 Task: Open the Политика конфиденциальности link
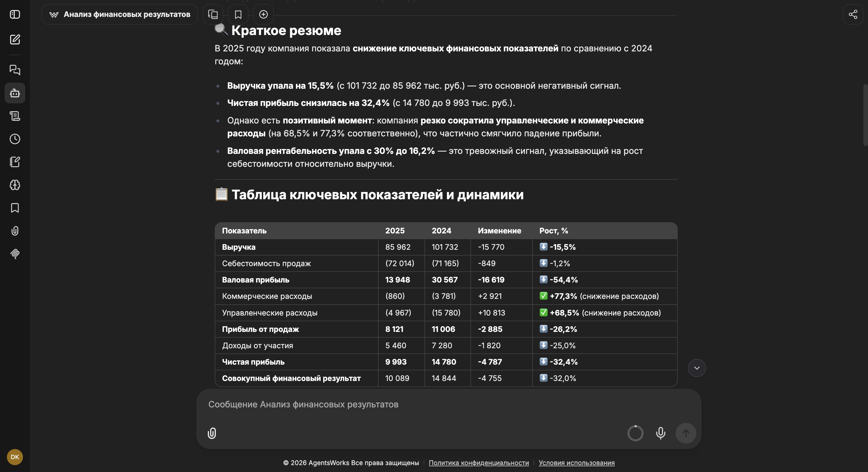click(479, 463)
